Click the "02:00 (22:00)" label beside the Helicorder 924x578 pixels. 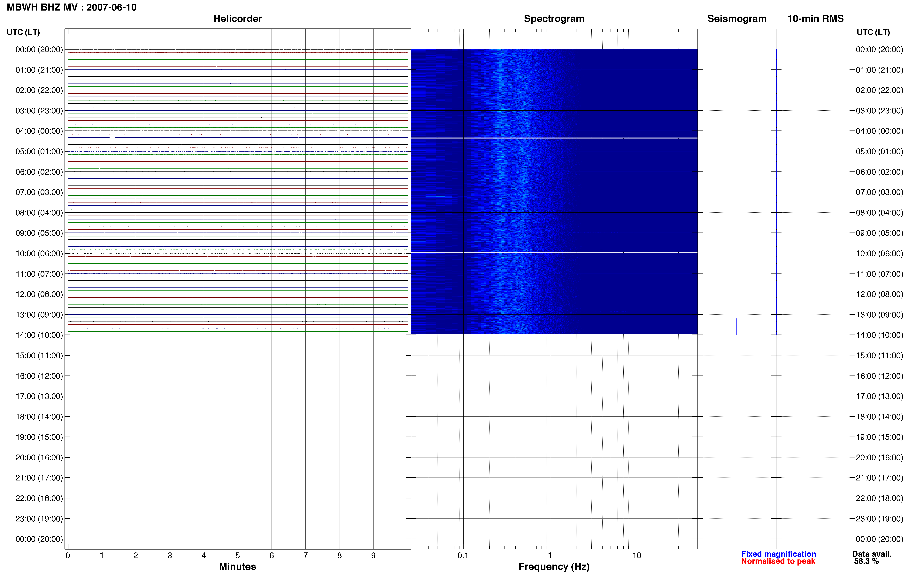[39, 90]
